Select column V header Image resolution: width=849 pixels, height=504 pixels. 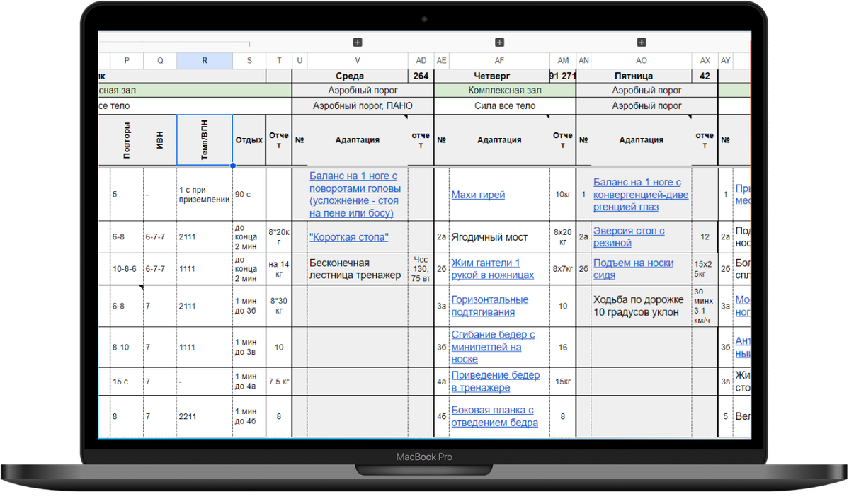click(358, 61)
